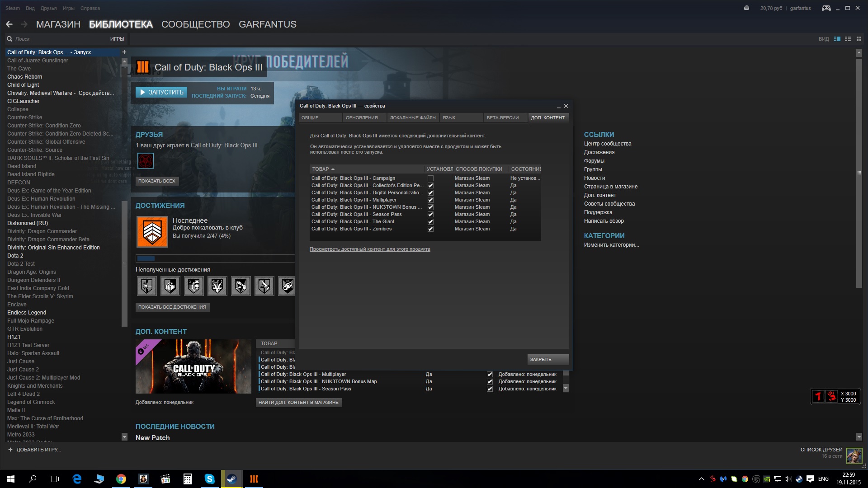Image resolution: width=868 pixels, height=488 pixels.
Task: Uncheck Zombies DLC checkbox
Action: (x=430, y=229)
